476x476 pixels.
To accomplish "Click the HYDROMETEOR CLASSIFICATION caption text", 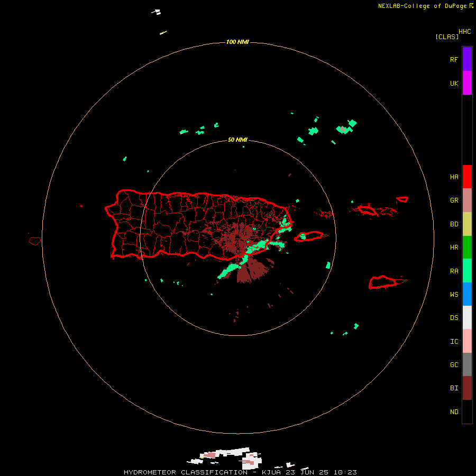I will click(186, 472).
